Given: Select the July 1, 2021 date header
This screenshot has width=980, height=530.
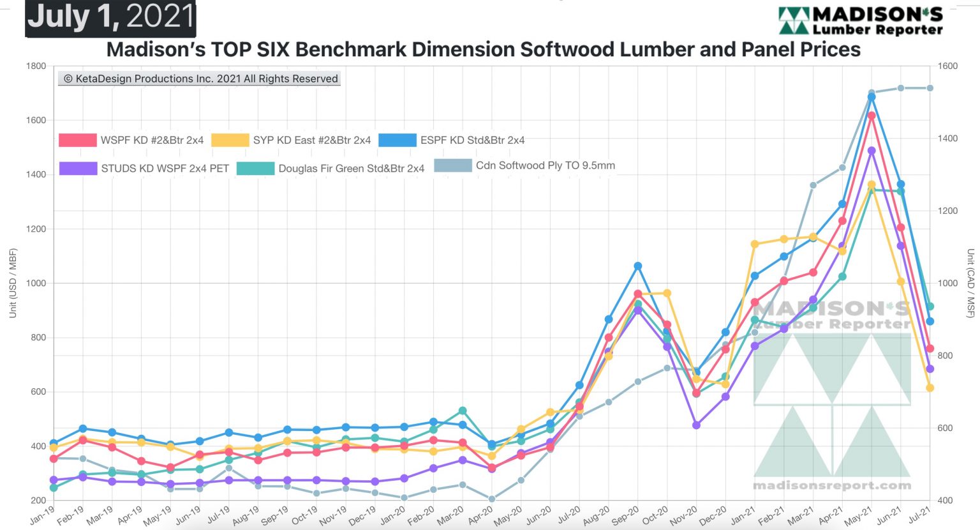Looking at the screenshot, I should [110, 17].
